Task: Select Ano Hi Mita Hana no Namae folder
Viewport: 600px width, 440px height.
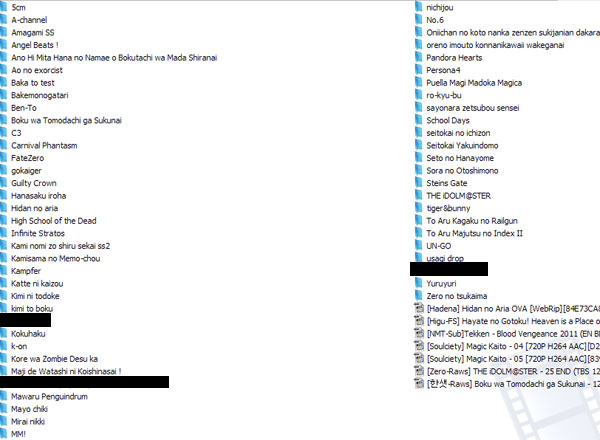Action: pos(114,57)
